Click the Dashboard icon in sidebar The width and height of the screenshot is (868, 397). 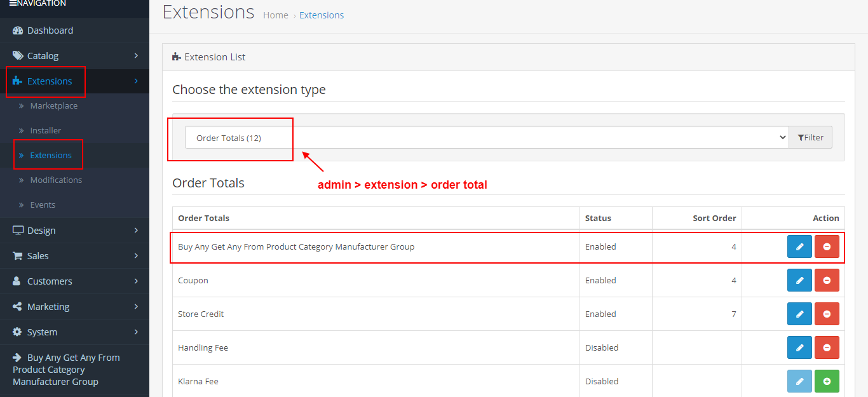coord(18,30)
